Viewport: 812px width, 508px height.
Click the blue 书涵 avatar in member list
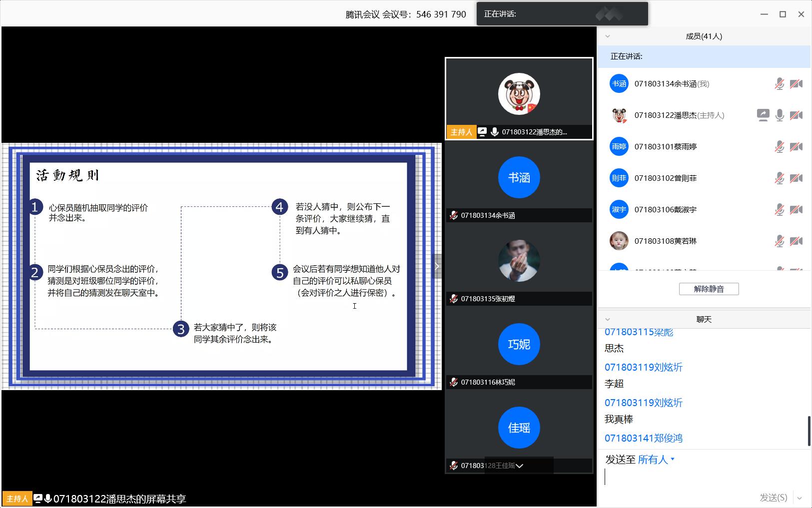coord(619,84)
